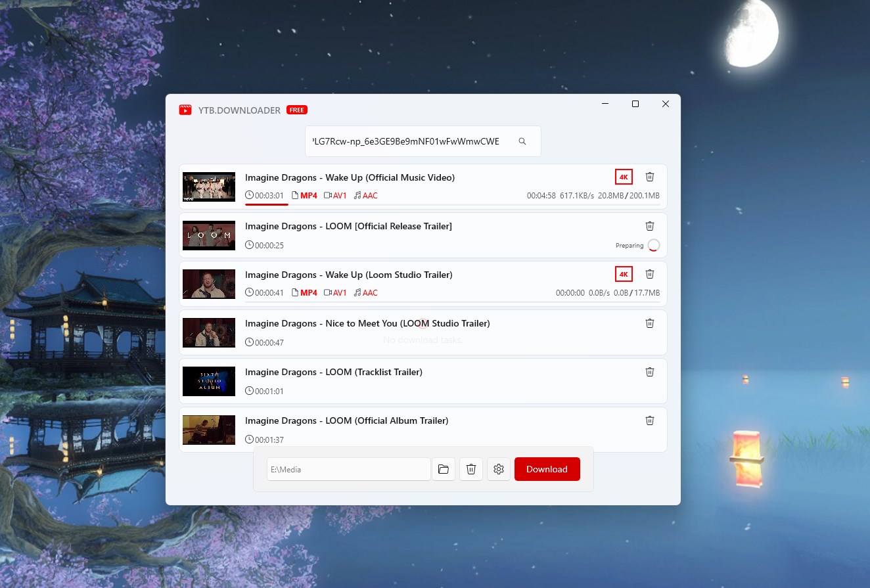Click progress bar of Wake Up Loom Studio Trailer

point(453,302)
